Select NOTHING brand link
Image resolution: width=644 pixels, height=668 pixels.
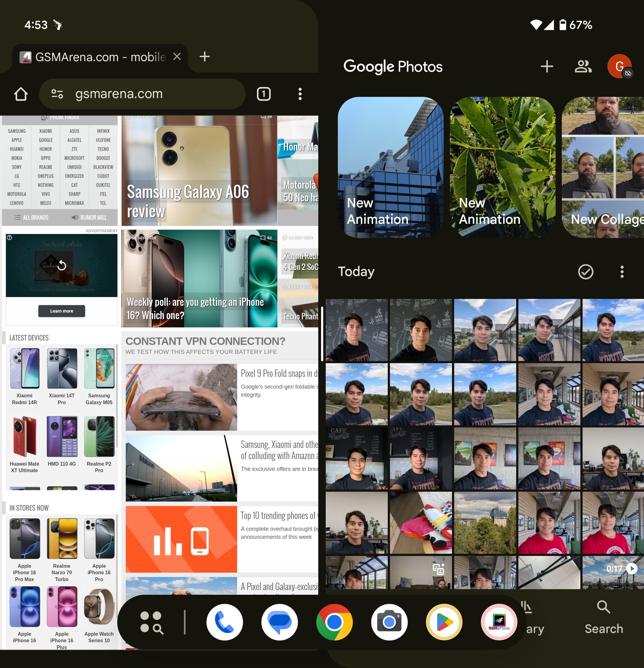(x=46, y=185)
